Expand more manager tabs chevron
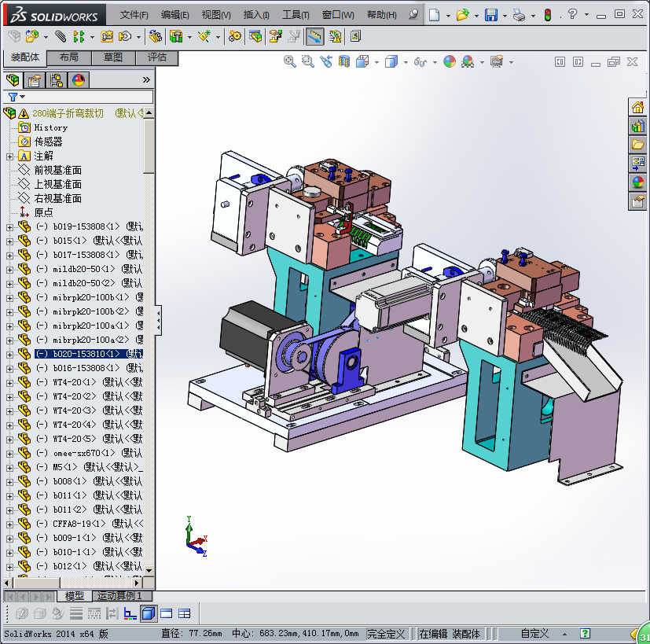The height and width of the screenshot is (644, 650). coord(146,79)
